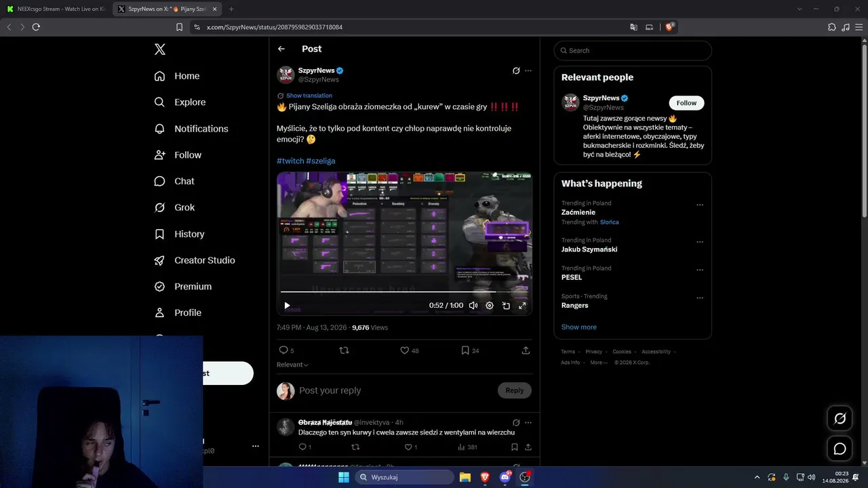This screenshot has width=868, height=488.
Task: Open the #szeliga hashtag
Action: (321, 161)
